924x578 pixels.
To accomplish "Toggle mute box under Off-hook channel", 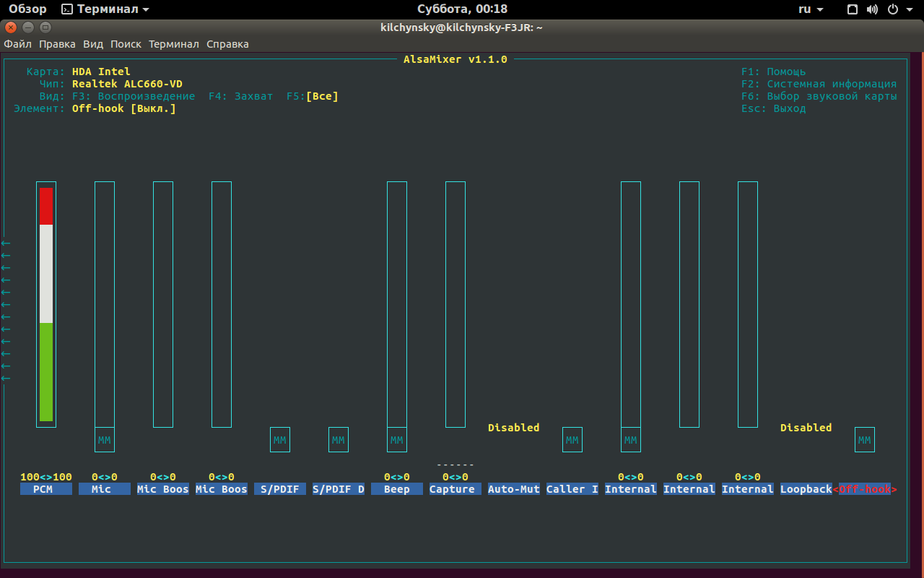I will pos(865,440).
